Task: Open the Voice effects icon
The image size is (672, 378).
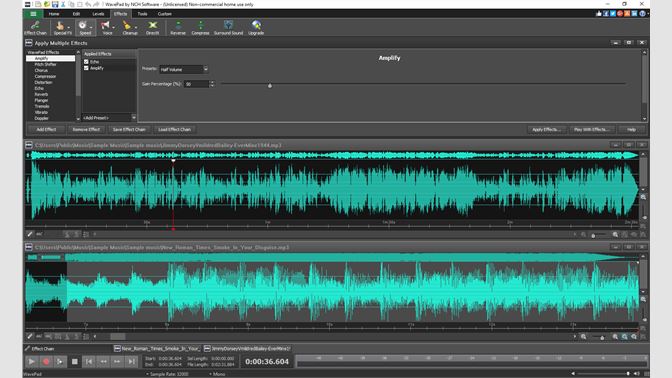Action: [107, 28]
